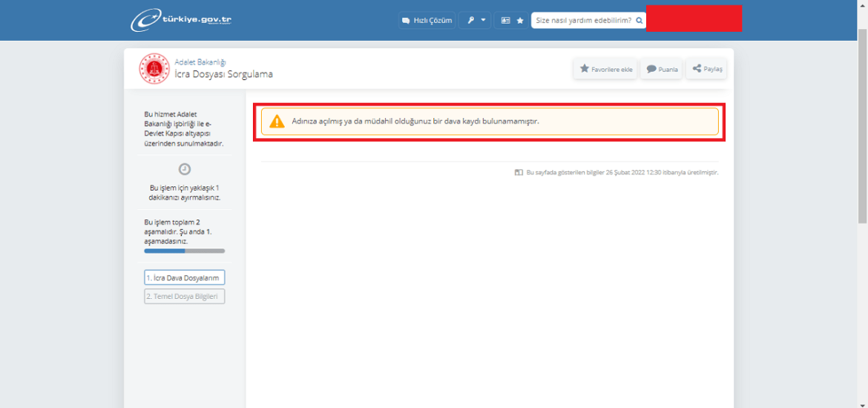868x408 pixels.
Task: Click the page timestamp info icon
Action: click(x=519, y=172)
